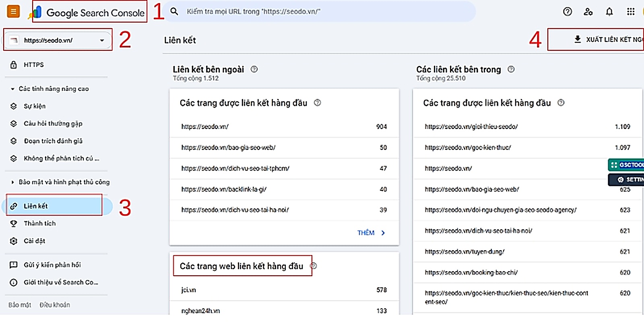Click the Không thể phân tích cú icon
The width and height of the screenshot is (644, 322).
coord(14,158)
